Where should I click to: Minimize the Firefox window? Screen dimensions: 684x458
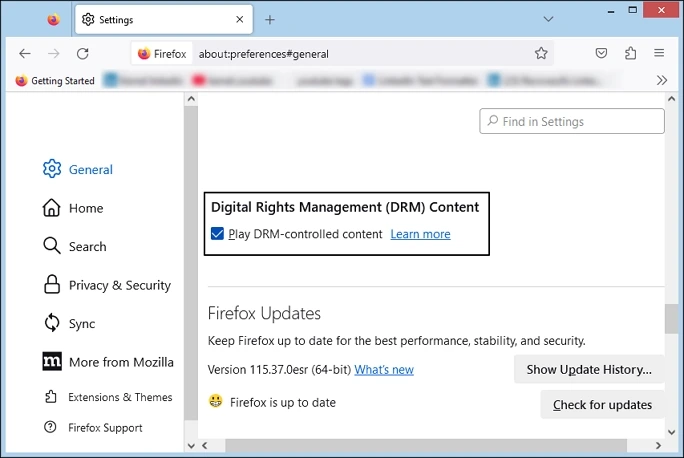point(611,10)
